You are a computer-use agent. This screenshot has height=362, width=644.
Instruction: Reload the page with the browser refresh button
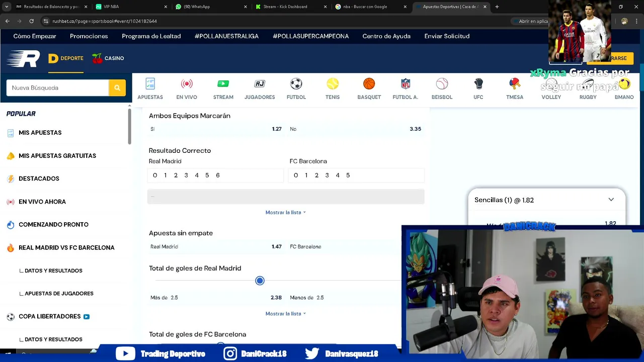[31, 21]
